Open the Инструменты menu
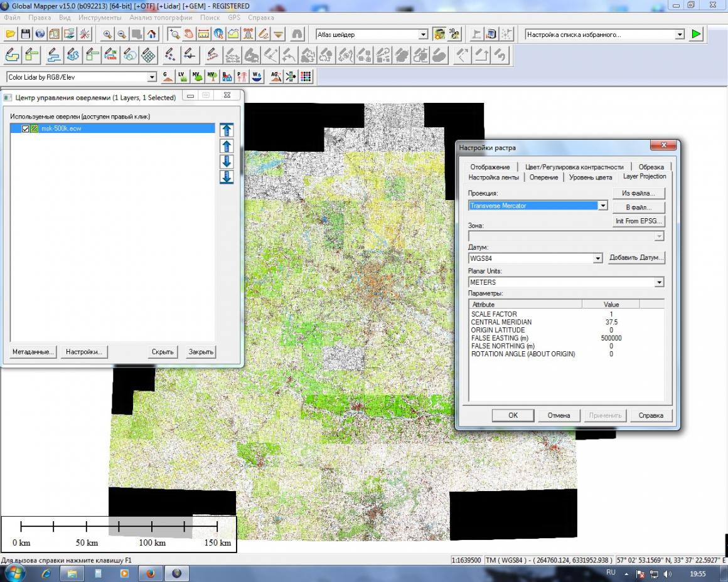 coord(99,18)
